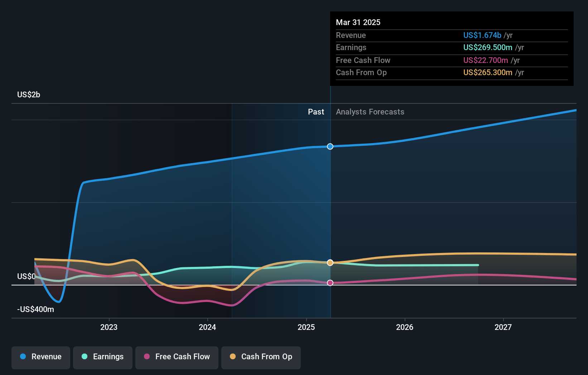Select the Revenue data point marker on chart

click(330, 146)
